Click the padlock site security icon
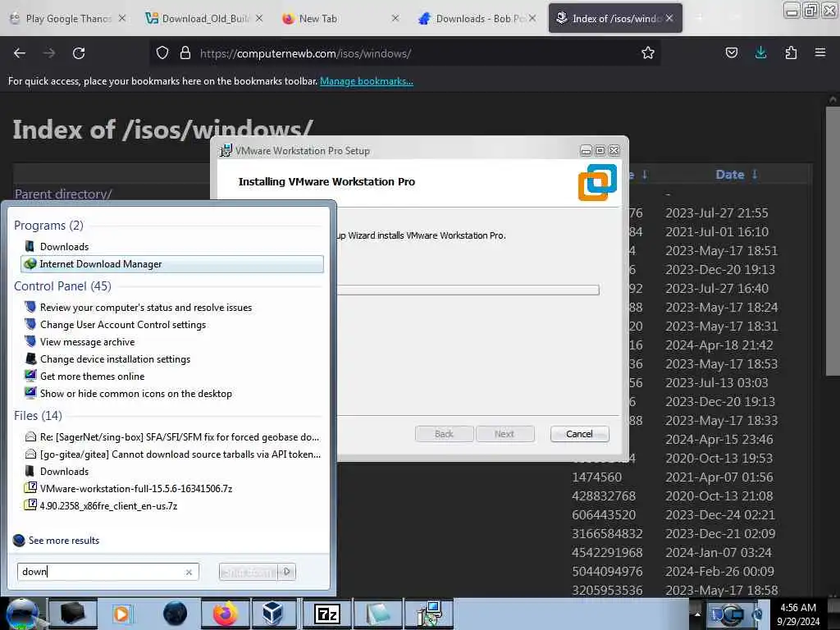This screenshot has height=630, width=840. 185,53
